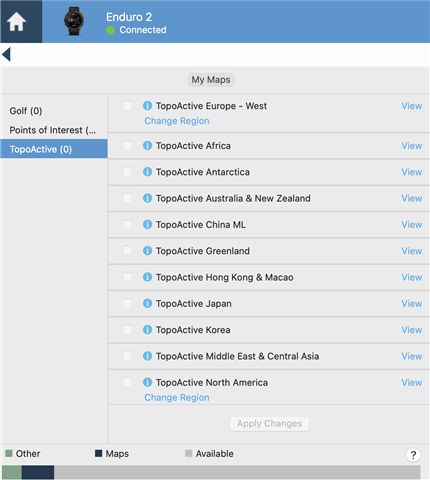
Task: Click the back arrow icon
Action: (x=6, y=54)
